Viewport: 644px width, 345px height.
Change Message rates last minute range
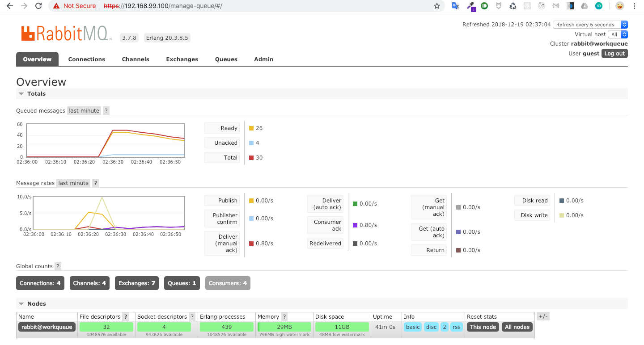coord(73,183)
